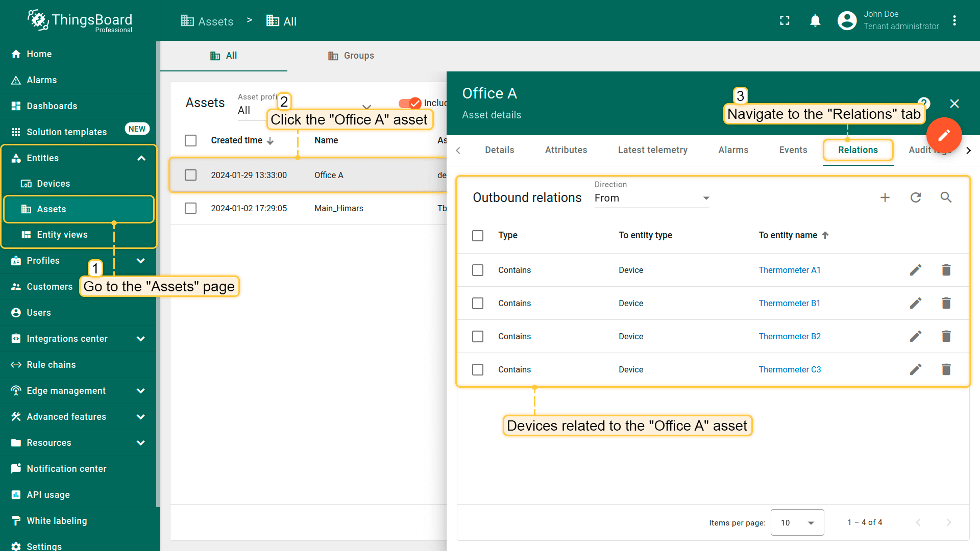Go to Rule chains page

[x=51, y=365]
